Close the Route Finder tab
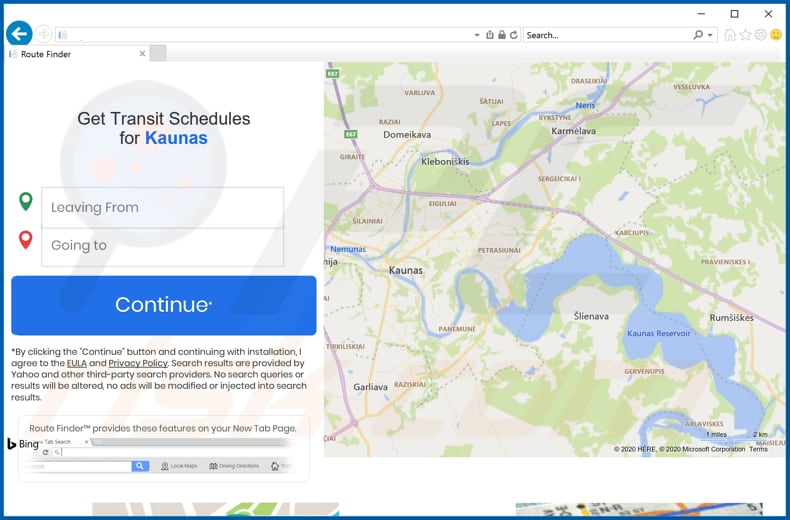The width and height of the screenshot is (790, 520). [143, 53]
